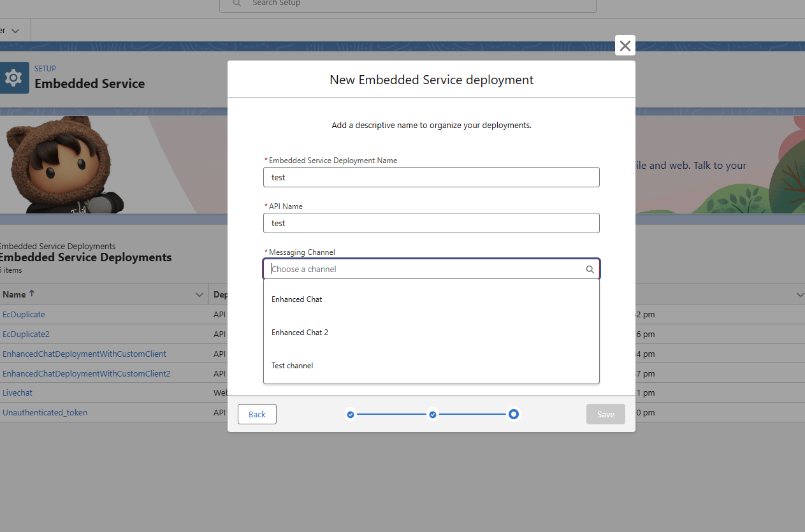Select Test channel option

432,366
